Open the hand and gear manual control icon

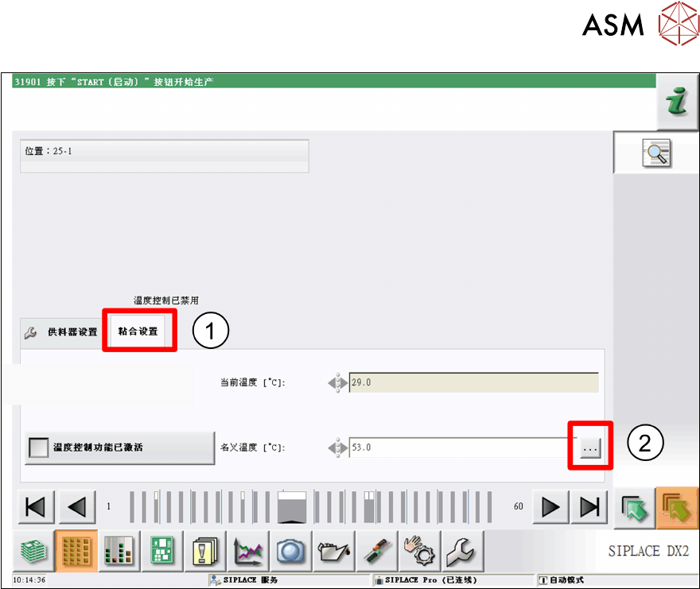418,551
